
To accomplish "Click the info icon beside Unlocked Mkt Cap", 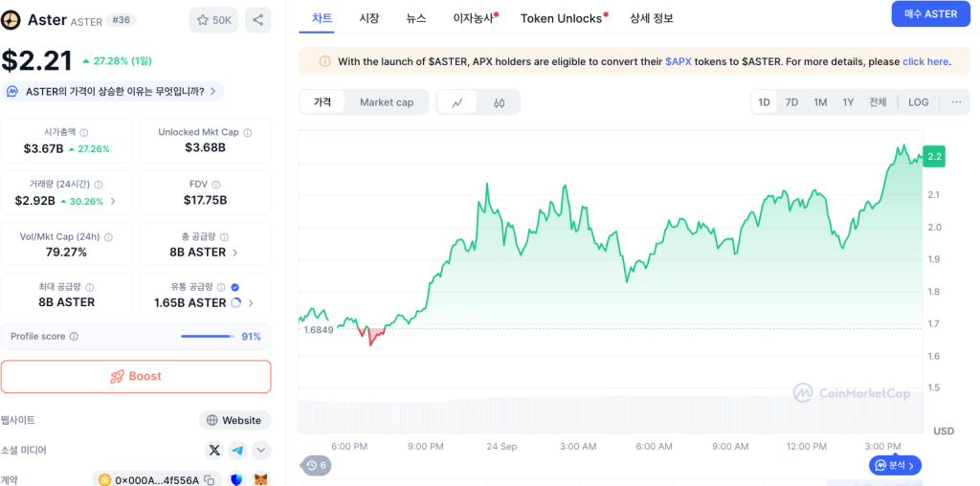I will pyautogui.click(x=248, y=132).
